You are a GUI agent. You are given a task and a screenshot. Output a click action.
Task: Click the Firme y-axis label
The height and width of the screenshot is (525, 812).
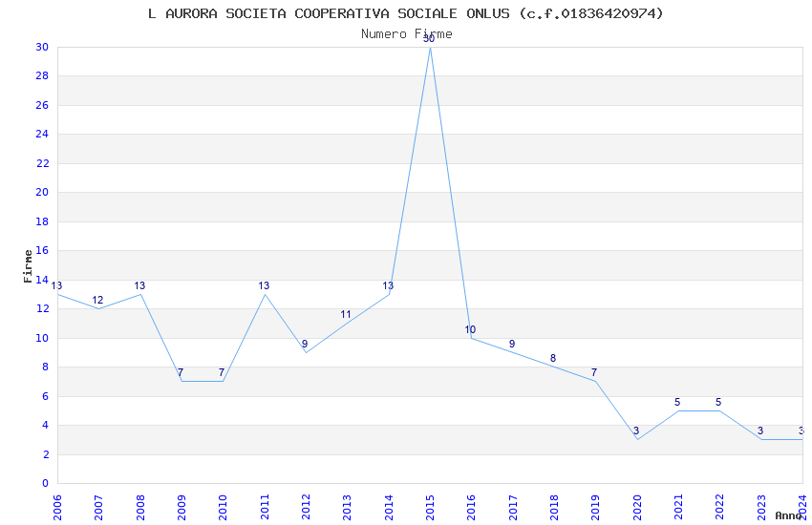coord(28,266)
